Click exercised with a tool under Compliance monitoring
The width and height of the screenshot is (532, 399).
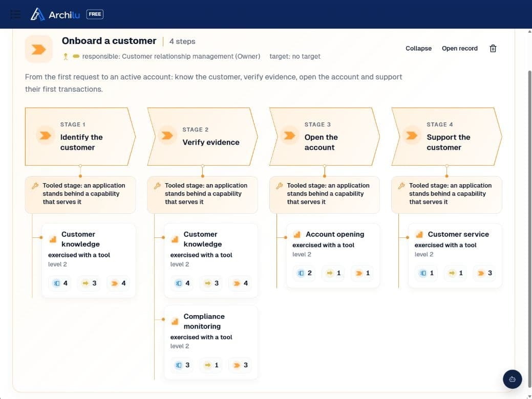point(201,337)
